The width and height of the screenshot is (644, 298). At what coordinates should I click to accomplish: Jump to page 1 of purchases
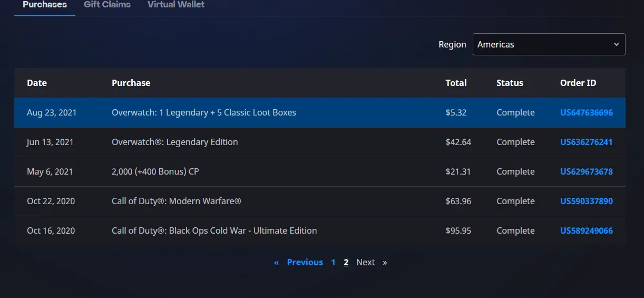click(333, 263)
